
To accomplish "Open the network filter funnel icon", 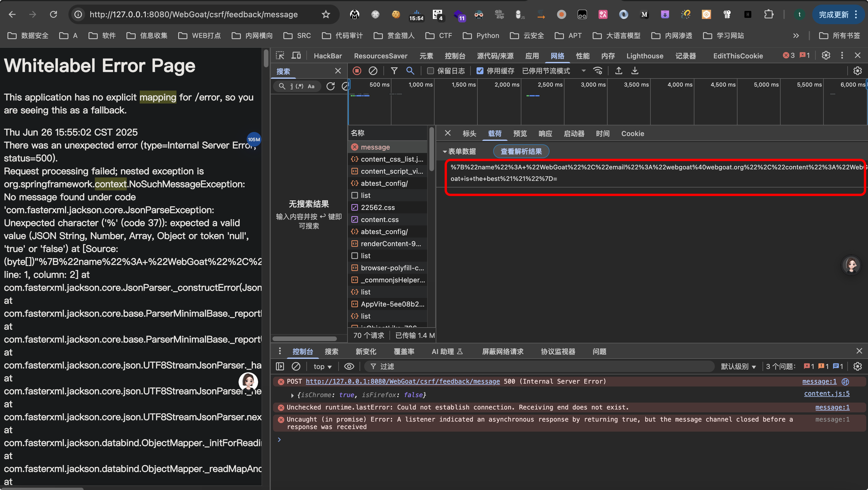I will pos(394,71).
